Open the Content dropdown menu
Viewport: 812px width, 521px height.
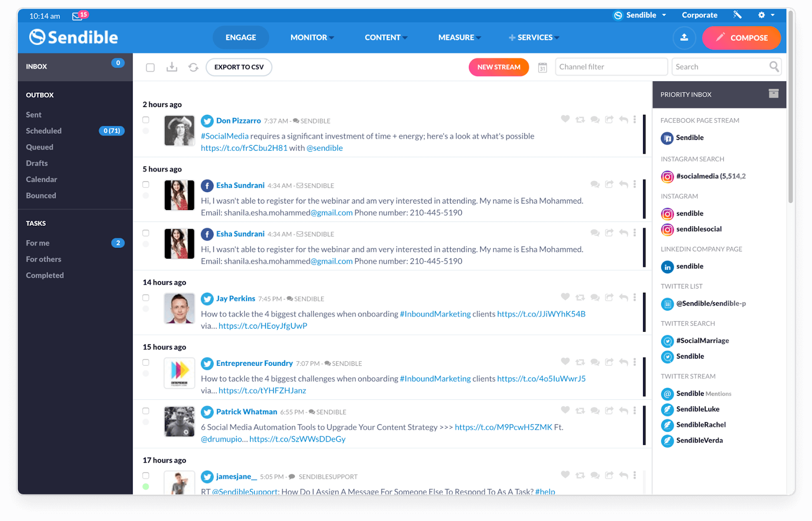coord(386,38)
